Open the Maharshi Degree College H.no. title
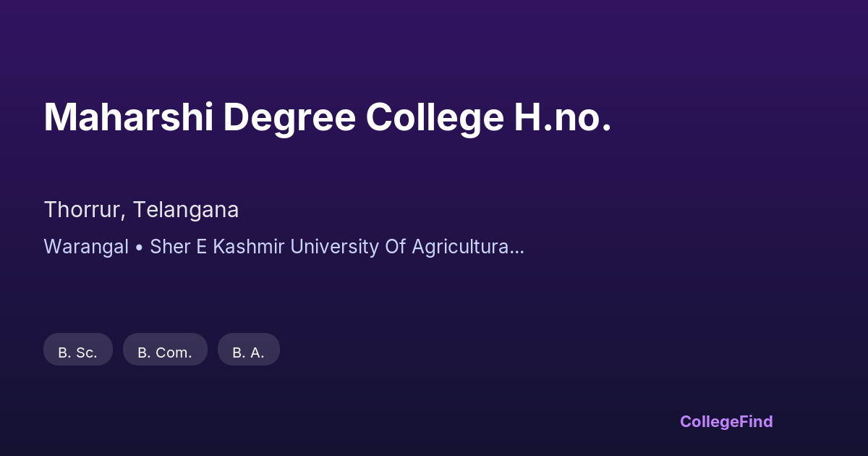Viewport: 868px width, 456px height. [328, 117]
